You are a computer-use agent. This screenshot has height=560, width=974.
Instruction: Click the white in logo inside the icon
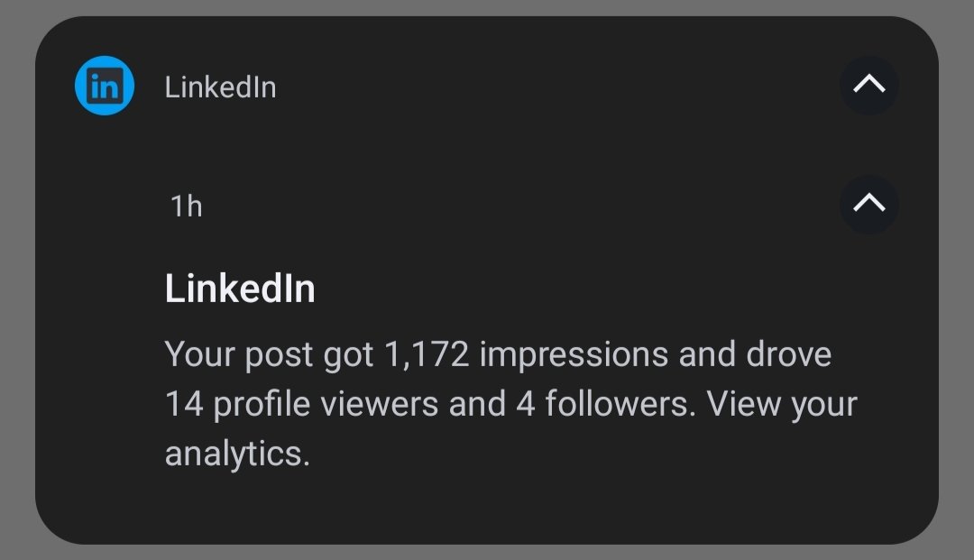105,86
